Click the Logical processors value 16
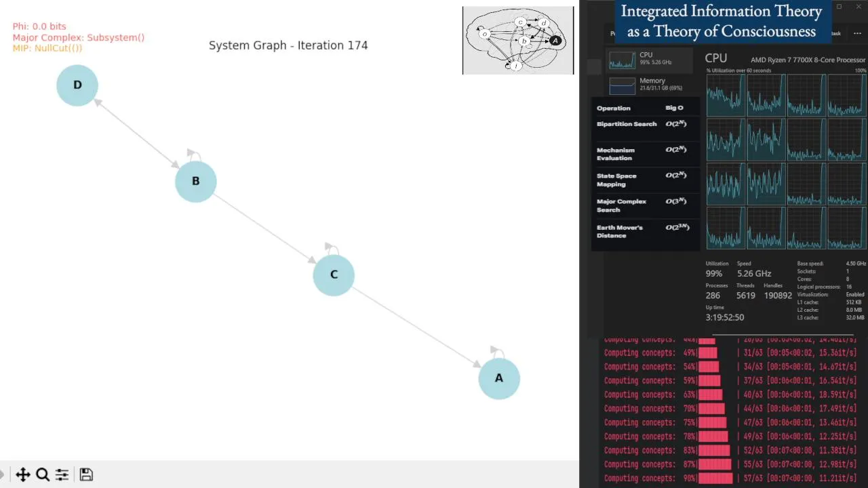The width and height of the screenshot is (868, 488). click(x=848, y=287)
